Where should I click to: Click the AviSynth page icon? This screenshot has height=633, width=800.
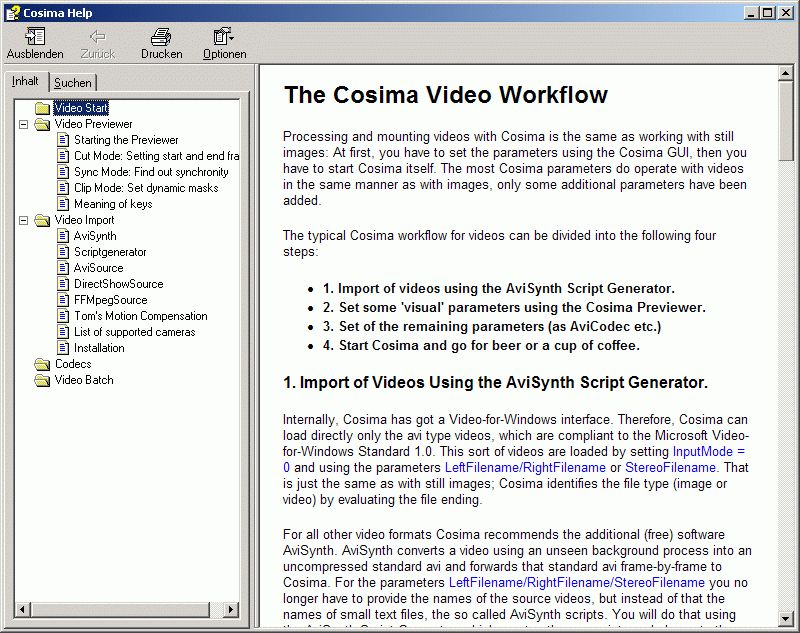point(63,236)
